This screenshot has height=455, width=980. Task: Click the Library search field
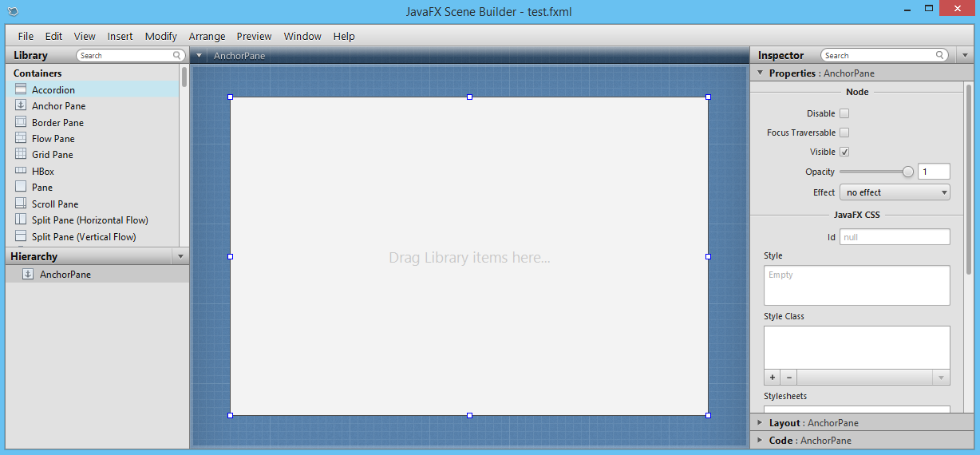(132, 55)
